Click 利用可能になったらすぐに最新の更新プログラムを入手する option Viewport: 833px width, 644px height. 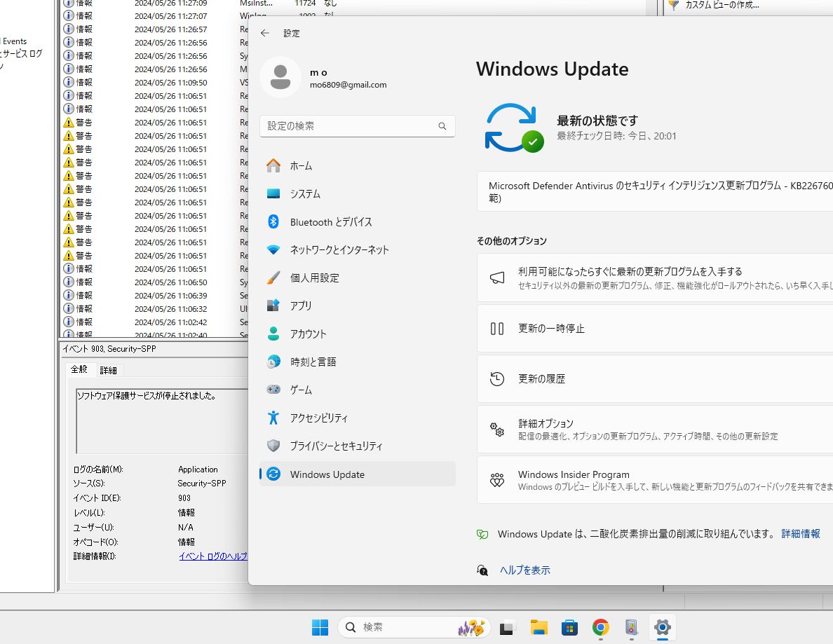pyautogui.click(x=655, y=278)
